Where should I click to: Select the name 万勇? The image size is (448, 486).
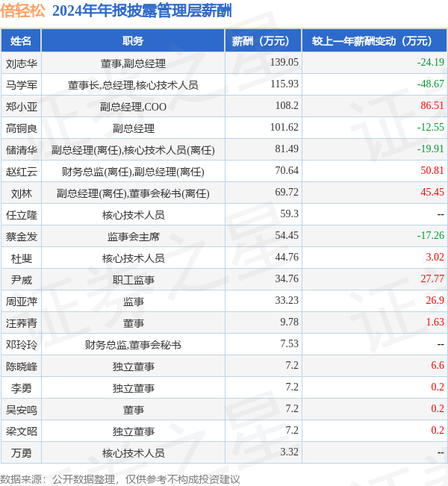tap(22, 453)
